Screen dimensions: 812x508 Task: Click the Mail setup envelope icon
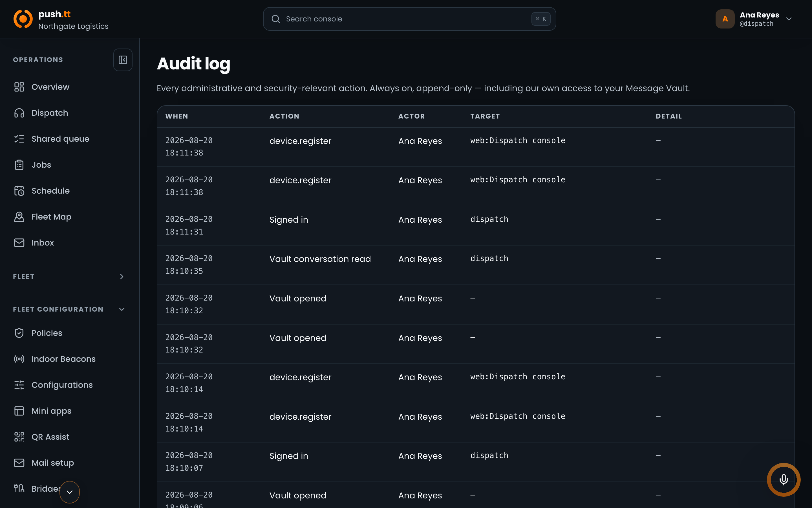19,463
